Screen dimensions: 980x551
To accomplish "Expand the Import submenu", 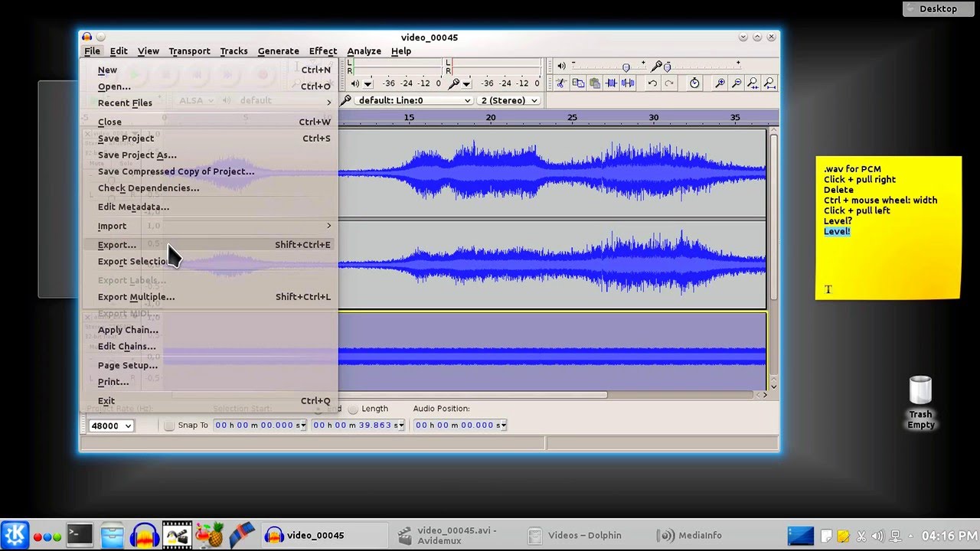I will 209,226.
